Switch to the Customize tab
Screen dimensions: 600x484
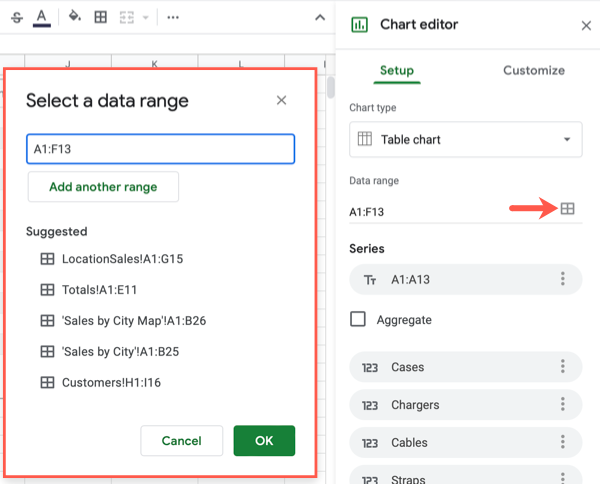tap(533, 70)
